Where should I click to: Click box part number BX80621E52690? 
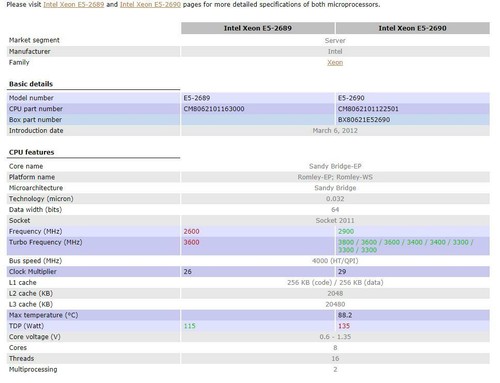click(x=364, y=120)
